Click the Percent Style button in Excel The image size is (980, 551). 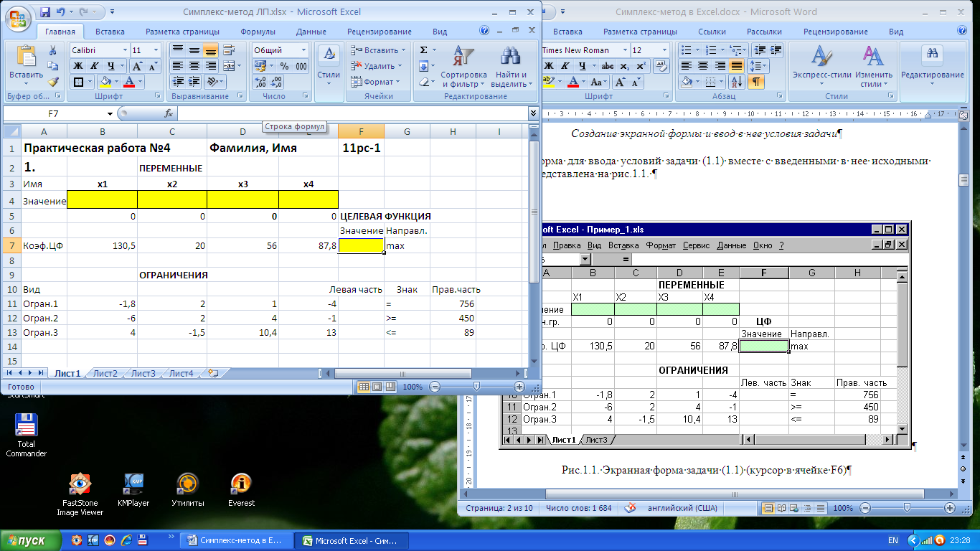[284, 66]
